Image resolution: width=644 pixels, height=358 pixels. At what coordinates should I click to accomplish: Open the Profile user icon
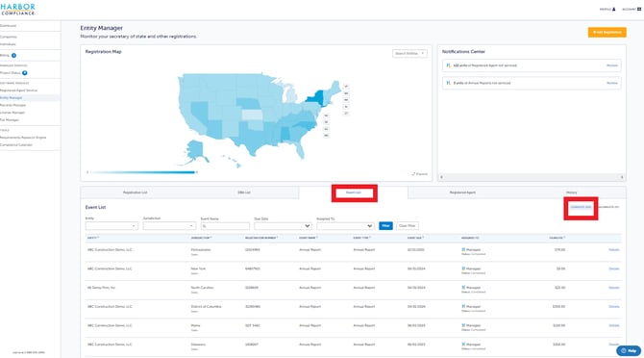614,9
